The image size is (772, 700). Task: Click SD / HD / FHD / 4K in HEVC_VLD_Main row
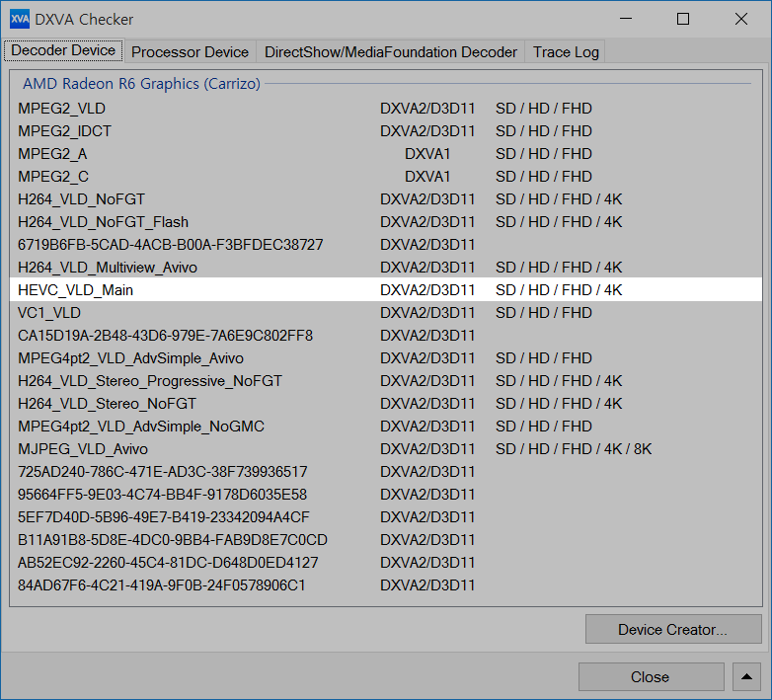tap(559, 290)
